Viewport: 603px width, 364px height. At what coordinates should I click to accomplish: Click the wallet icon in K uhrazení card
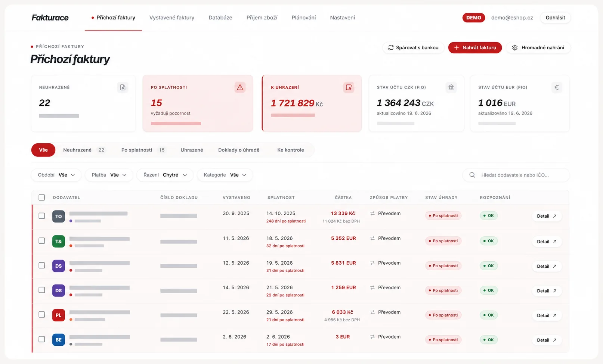click(x=349, y=87)
